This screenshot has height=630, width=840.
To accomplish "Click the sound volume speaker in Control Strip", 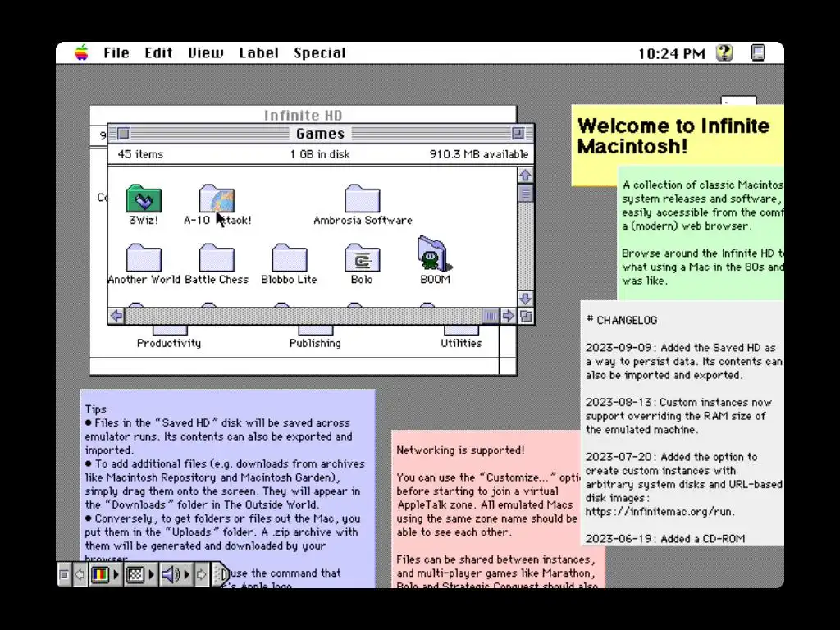I will (176, 575).
